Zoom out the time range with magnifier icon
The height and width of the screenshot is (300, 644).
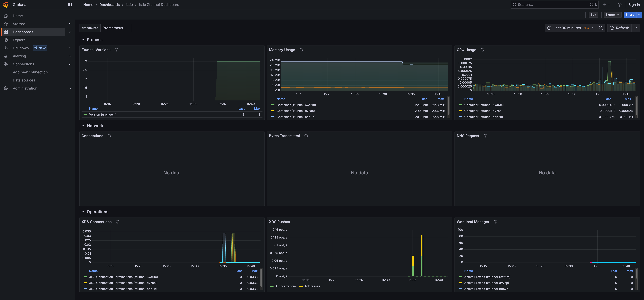[x=601, y=28]
